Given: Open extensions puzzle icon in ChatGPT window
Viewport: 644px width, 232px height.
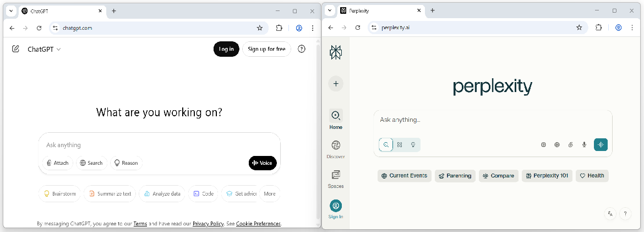Looking at the screenshot, I should [x=279, y=28].
